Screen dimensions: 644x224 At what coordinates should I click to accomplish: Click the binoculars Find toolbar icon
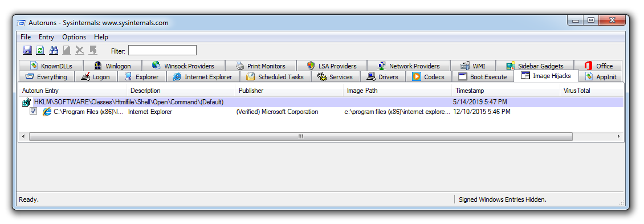point(54,50)
